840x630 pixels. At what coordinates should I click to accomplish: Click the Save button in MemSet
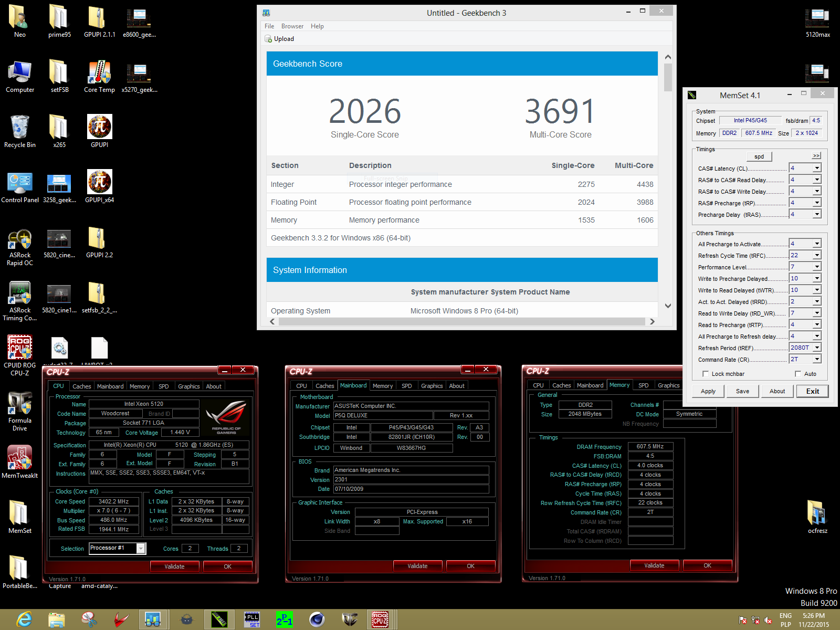point(742,391)
